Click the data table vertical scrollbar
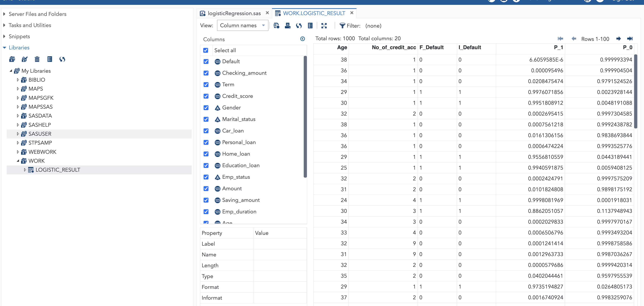The height and width of the screenshot is (306, 644). click(636, 91)
